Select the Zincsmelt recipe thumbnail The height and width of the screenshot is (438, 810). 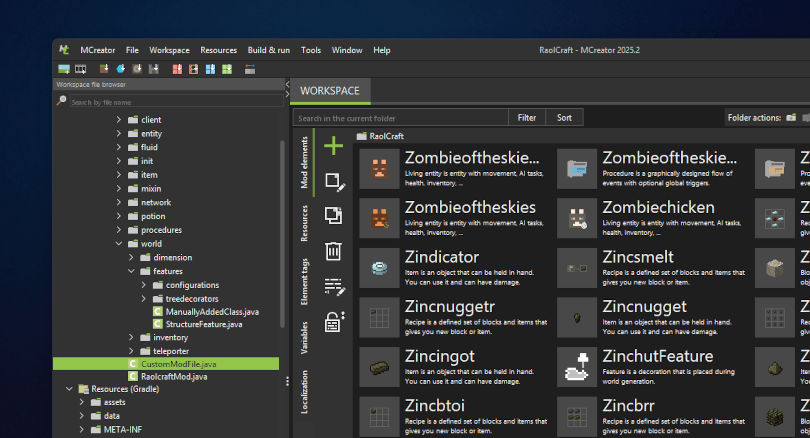577,268
